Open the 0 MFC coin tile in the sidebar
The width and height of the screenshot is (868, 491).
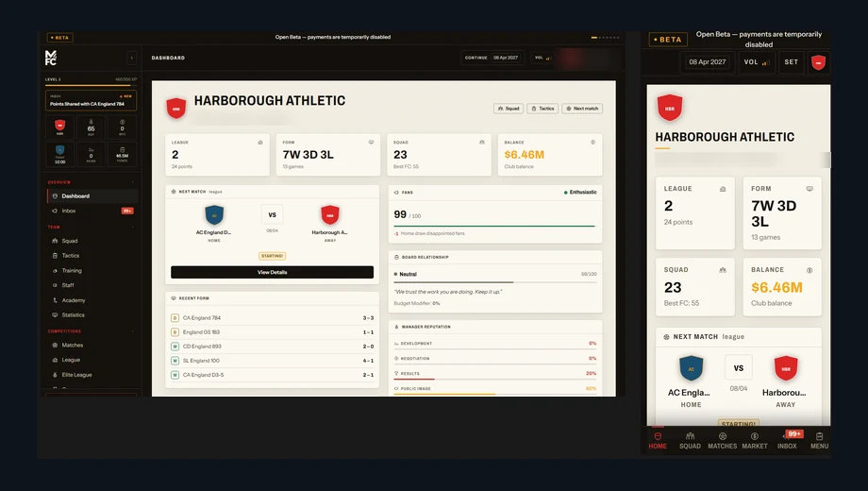click(123, 127)
